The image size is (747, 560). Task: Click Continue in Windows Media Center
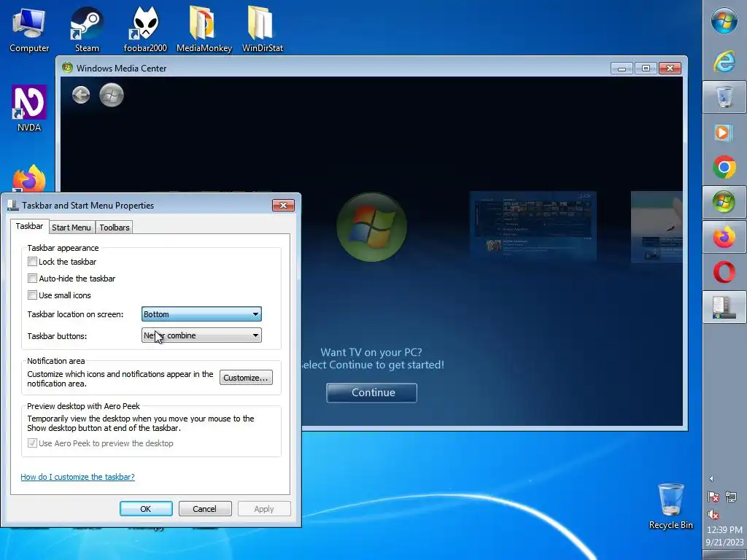pos(371,393)
